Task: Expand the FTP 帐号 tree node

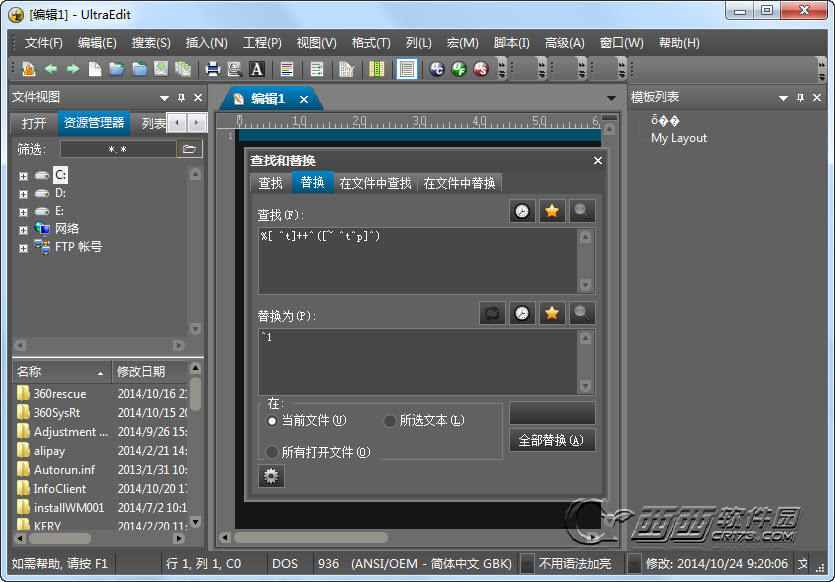Action: pos(23,247)
